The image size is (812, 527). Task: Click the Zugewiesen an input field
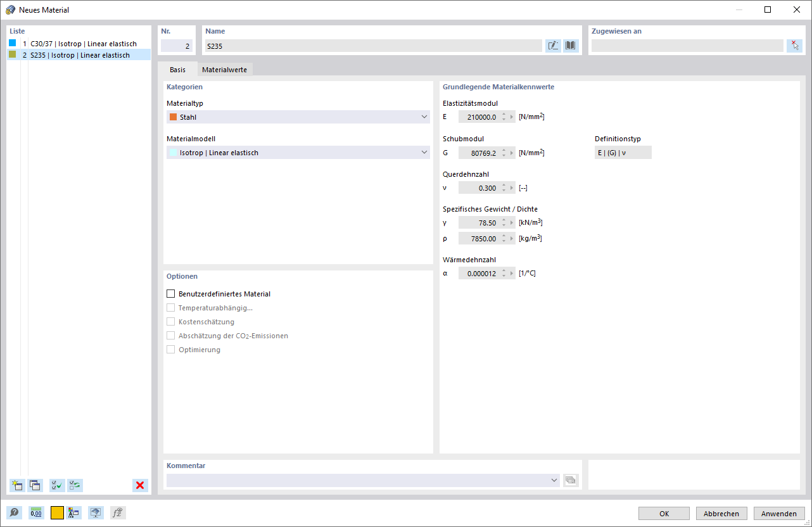tap(687, 46)
